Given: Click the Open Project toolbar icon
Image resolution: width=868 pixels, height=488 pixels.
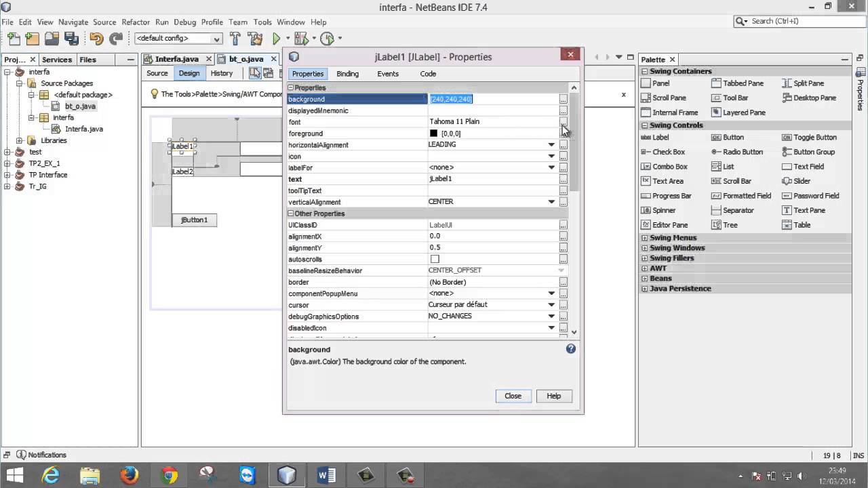Looking at the screenshot, I should coord(52,39).
